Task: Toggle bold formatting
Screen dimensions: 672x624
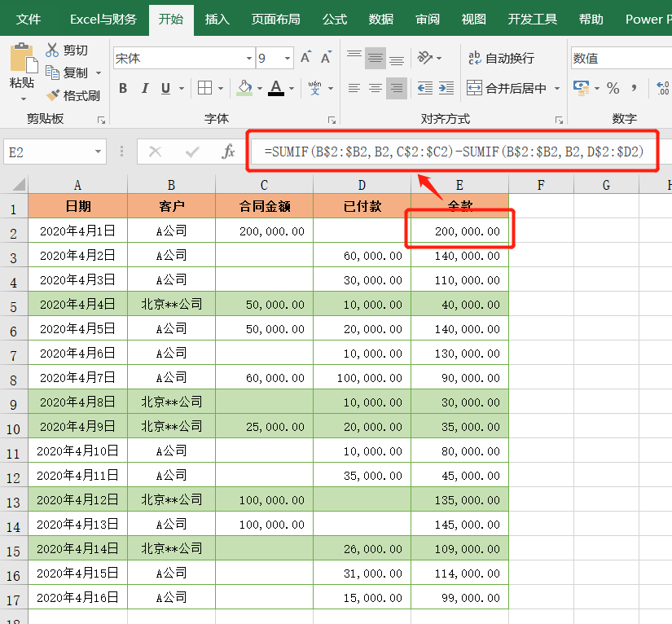Action: (x=123, y=89)
